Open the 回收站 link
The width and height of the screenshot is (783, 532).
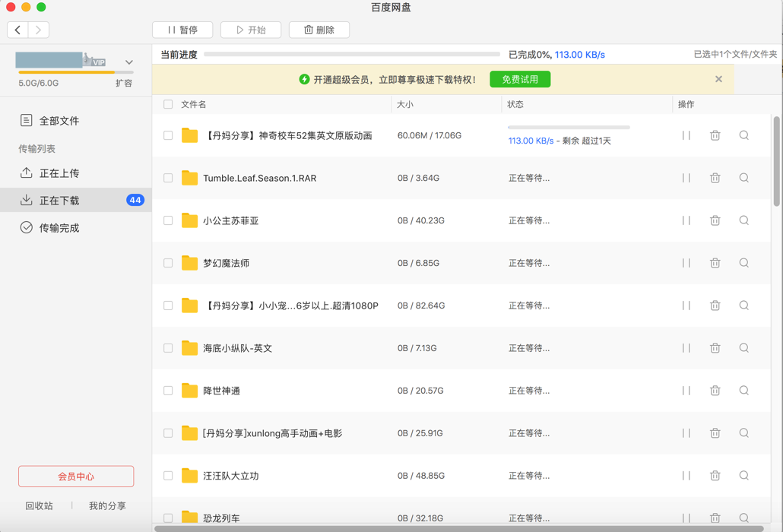point(39,506)
